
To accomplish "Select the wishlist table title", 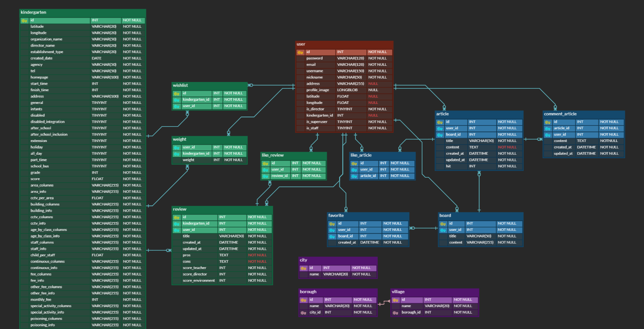I will point(180,85).
